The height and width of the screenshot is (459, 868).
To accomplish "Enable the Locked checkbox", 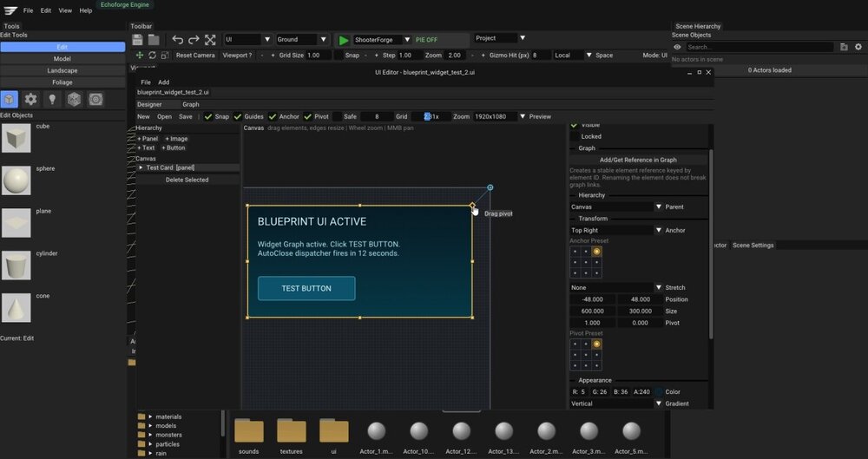I will click(574, 136).
